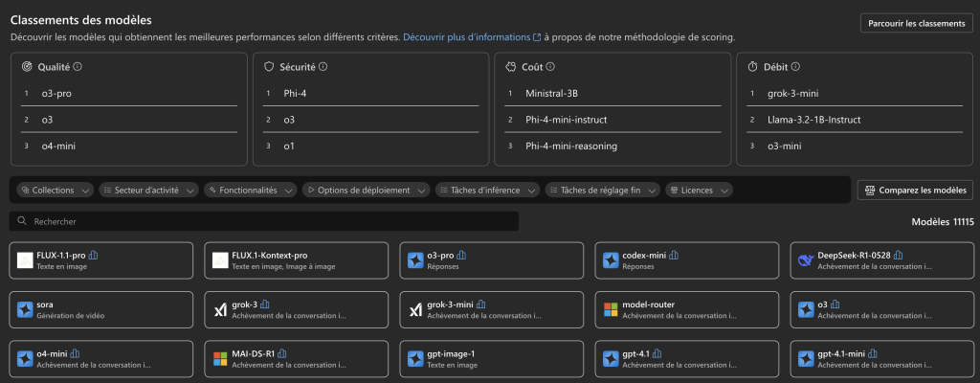Click the Black Forest logo on FLUX.1-Kontext-pro
Image resolution: width=980 pixels, height=383 pixels.
pyautogui.click(x=221, y=260)
